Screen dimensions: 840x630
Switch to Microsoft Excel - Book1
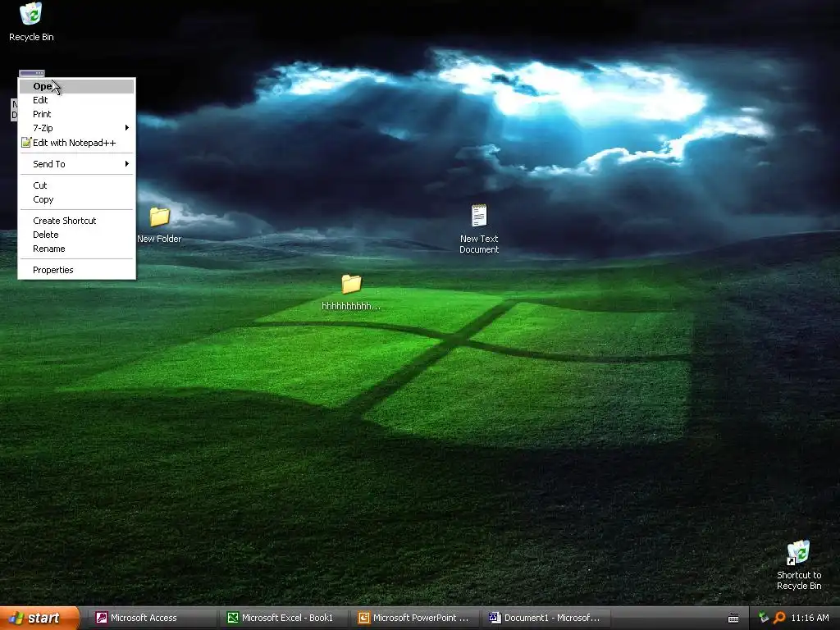(284, 619)
